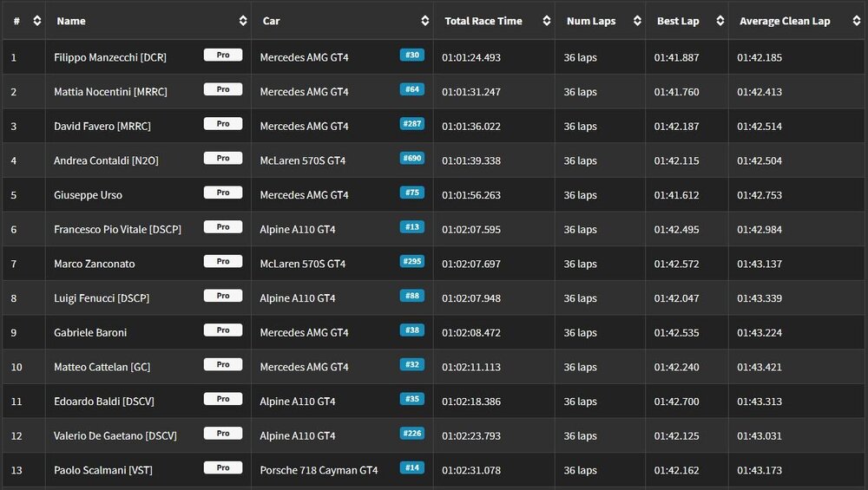Image resolution: width=868 pixels, height=490 pixels.
Task: Click the Average Clean Lap sort arrows
Action: click(857, 21)
